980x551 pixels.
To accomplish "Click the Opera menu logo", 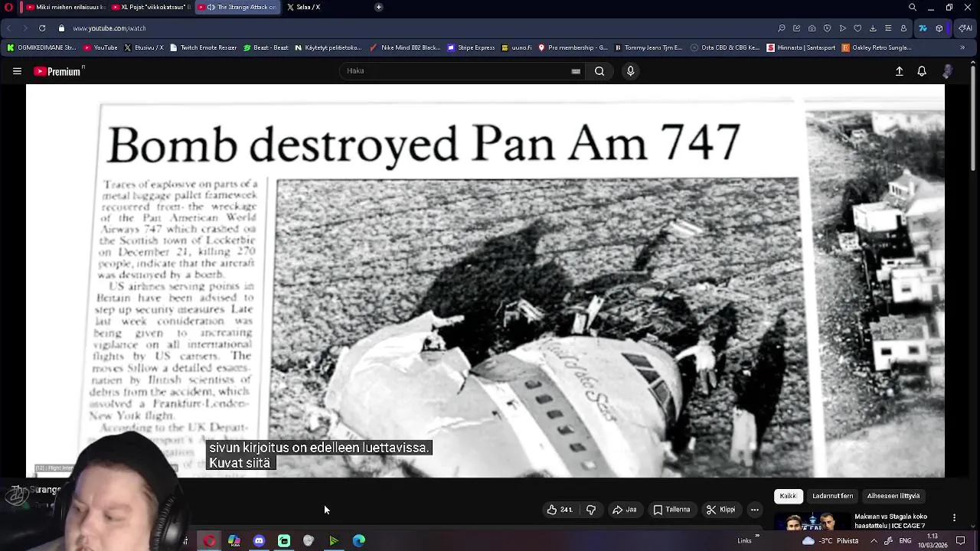I will pos(8,7).
